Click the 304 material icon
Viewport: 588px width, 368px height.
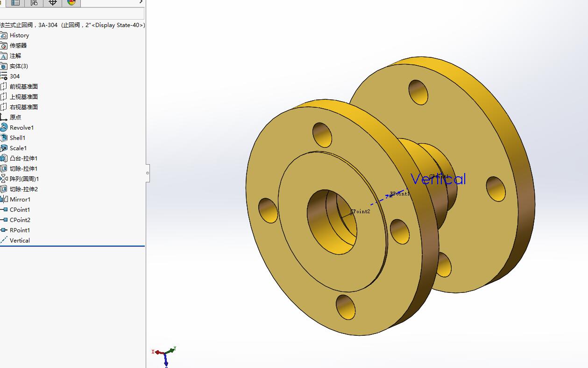(x=4, y=76)
